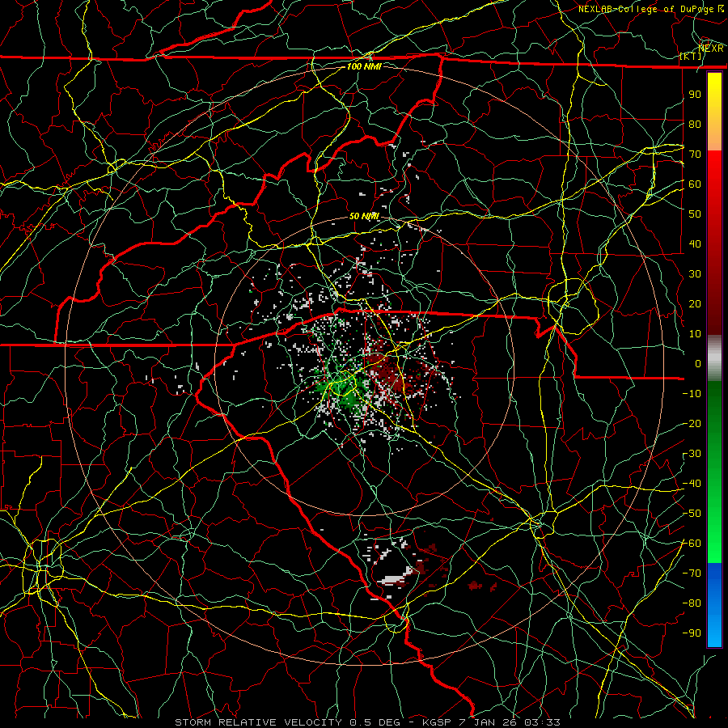This screenshot has height=728, width=728.
Task: Click the 10 knots scale label
Action: click(x=695, y=334)
